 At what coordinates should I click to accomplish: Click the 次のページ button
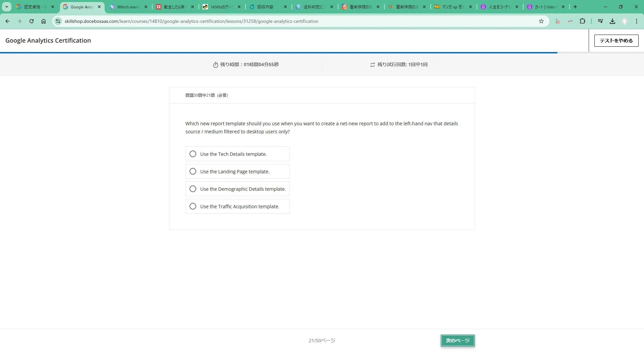pos(458,341)
